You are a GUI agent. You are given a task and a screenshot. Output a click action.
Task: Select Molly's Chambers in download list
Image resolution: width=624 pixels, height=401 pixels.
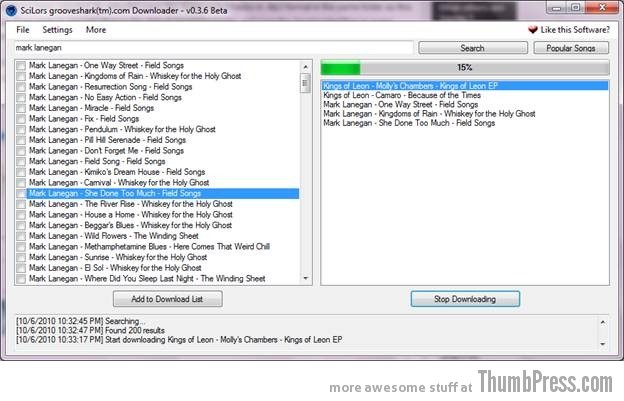(x=465, y=86)
